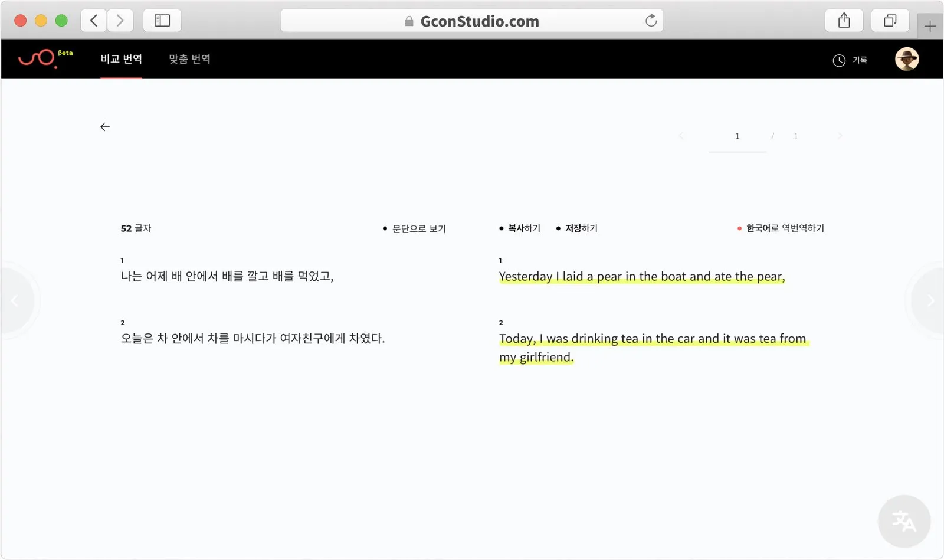Image resolution: width=944 pixels, height=560 pixels.
Task: Go to next page in pagination
Action: pos(840,136)
